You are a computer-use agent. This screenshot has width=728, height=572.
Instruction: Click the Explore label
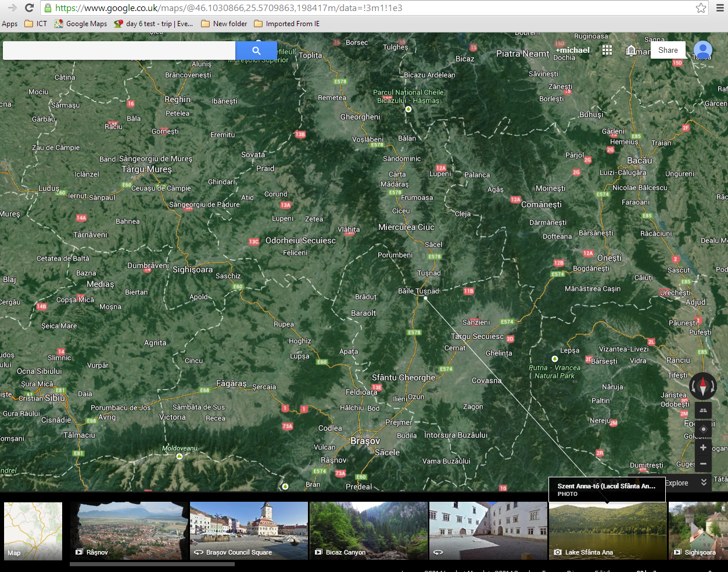click(x=677, y=483)
